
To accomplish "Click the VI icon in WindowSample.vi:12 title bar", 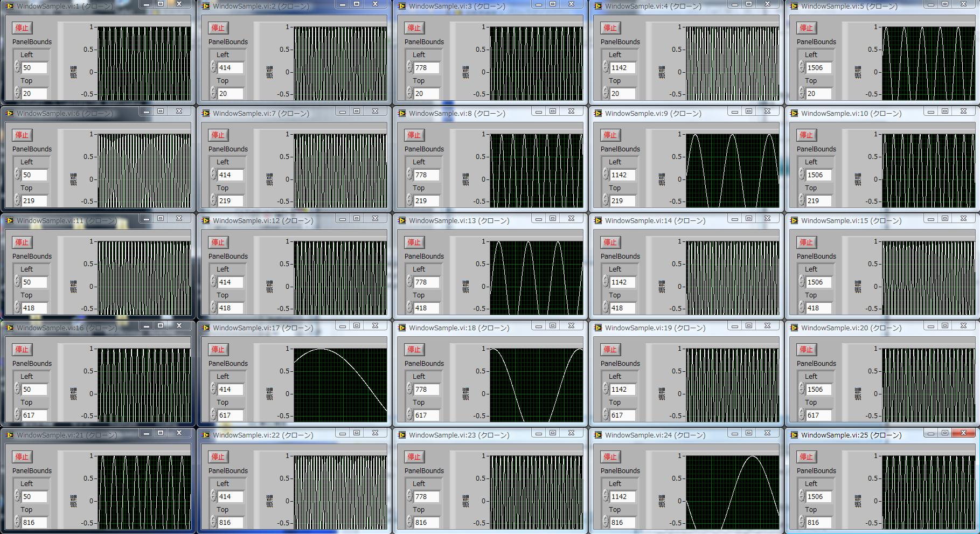I will (206, 220).
